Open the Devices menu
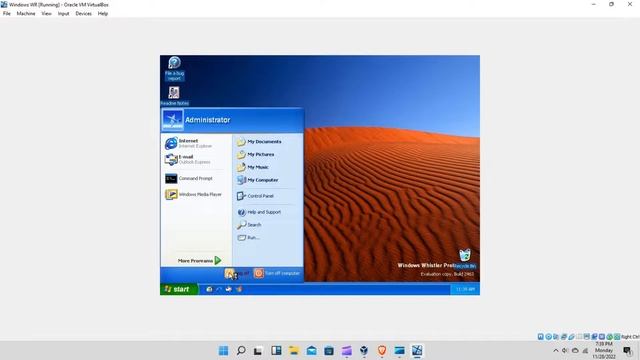This screenshot has width=640, height=360. tap(83, 13)
